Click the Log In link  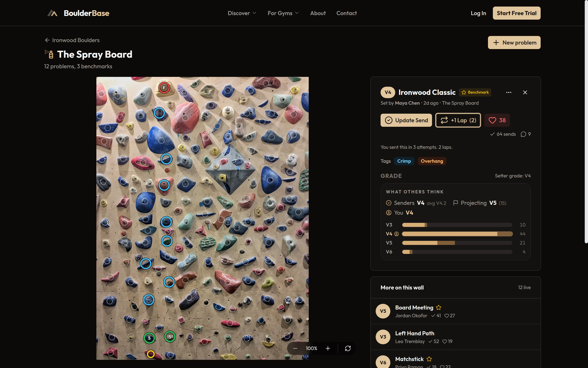point(478,13)
